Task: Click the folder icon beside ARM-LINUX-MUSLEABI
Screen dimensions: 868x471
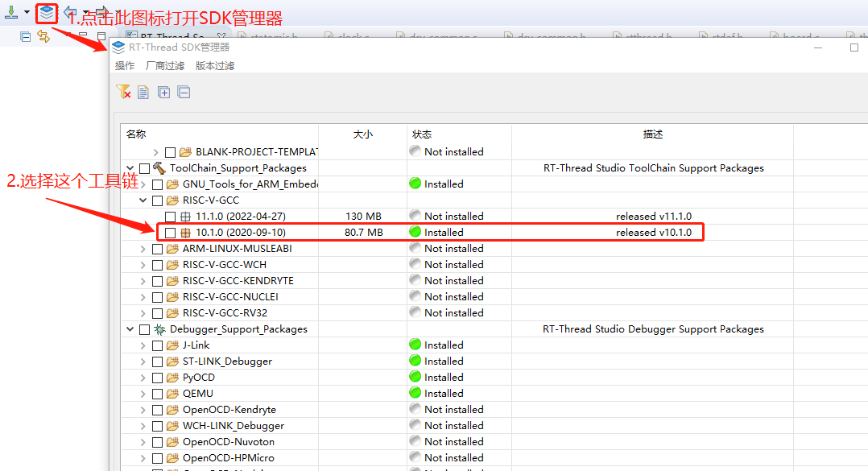Action: [x=172, y=249]
